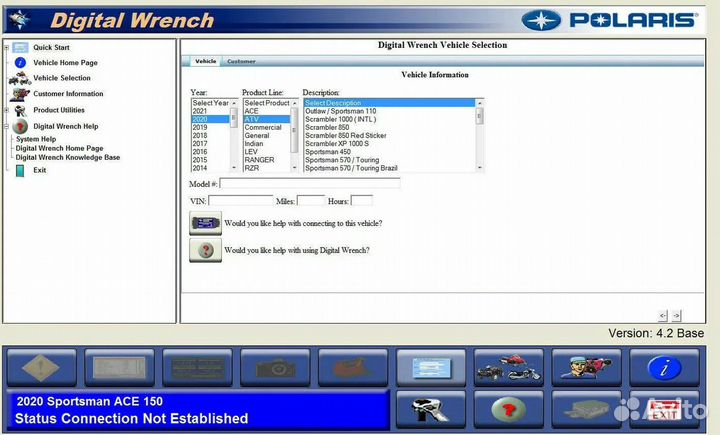The image size is (720, 435).
Task: Select Commercial in Product Line list
Action: (267, 127)
